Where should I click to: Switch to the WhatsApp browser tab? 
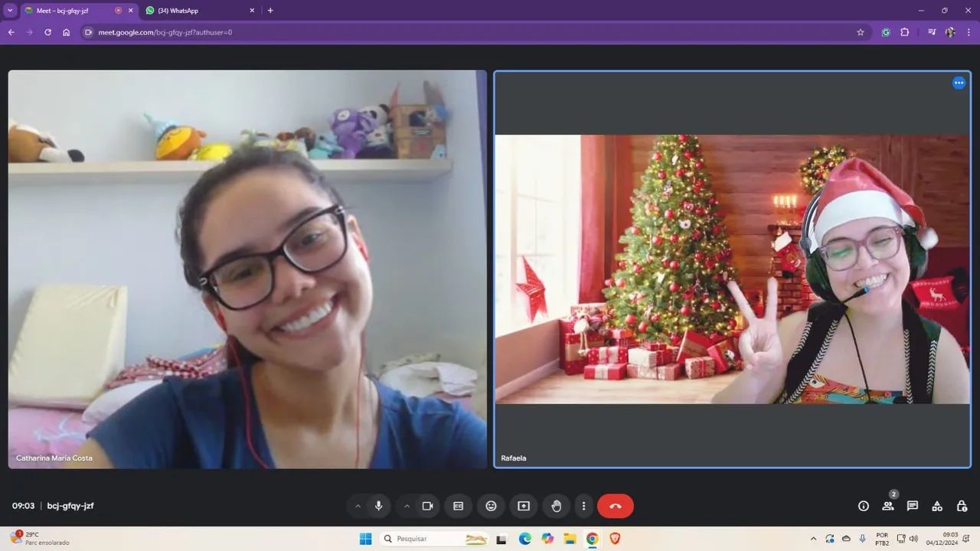pos(199,11)
